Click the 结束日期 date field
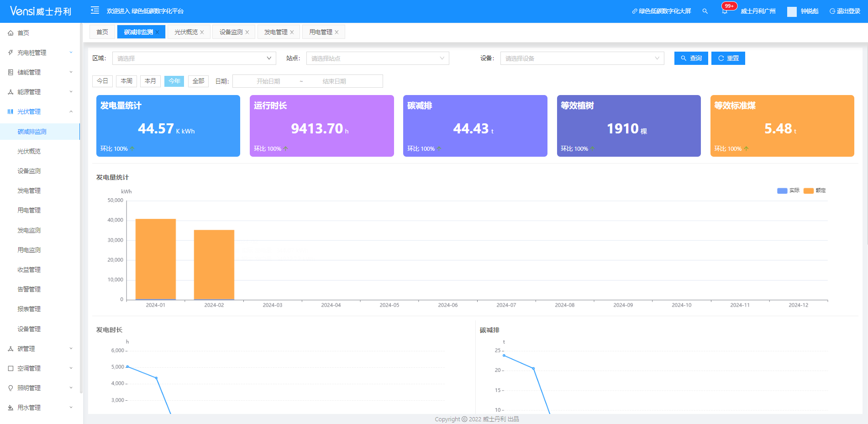Image resolution: width=868 pixels, height=424 pixels. click(x=334, y=81)
